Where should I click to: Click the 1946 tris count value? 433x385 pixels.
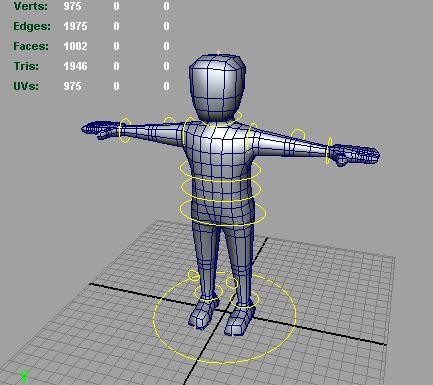tap(75, 66)
